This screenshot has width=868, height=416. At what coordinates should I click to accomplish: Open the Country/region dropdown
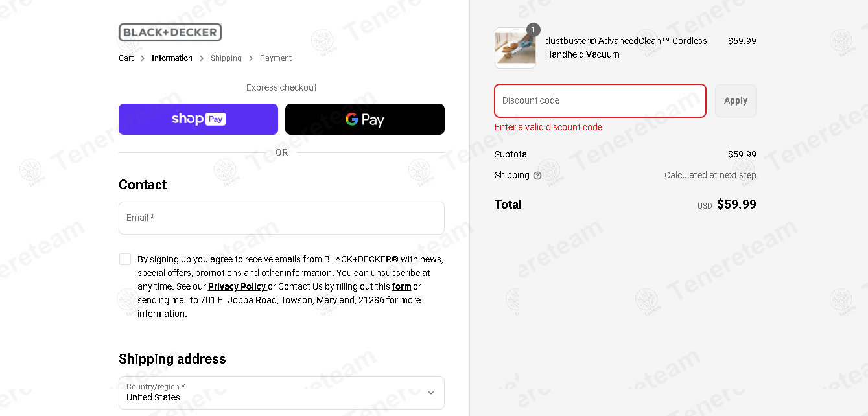point(281,393)
